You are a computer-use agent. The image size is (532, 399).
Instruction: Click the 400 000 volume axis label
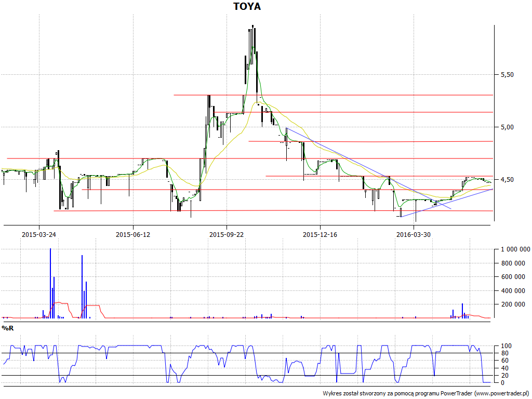click(x=513, y=291)
